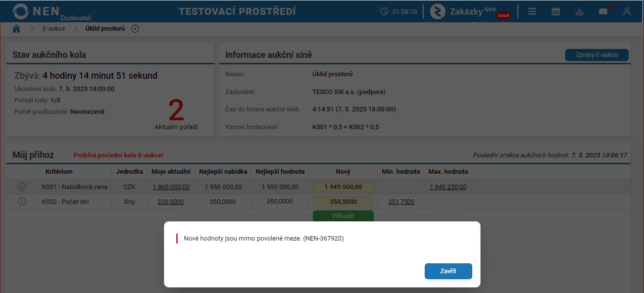Image resolution: width=644 pixels, height=293 pixels.
Task: Click the Nový price field 1 949 000,00
Action: point(343,187)
